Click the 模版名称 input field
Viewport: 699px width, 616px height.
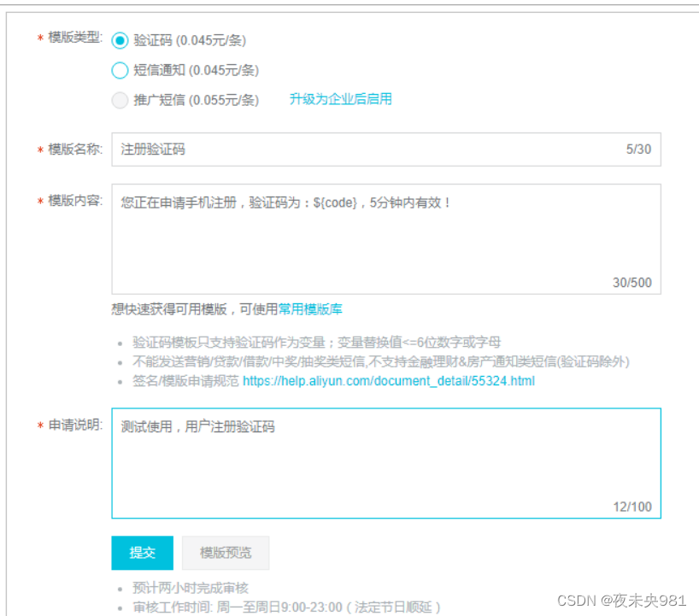point(386,150)
